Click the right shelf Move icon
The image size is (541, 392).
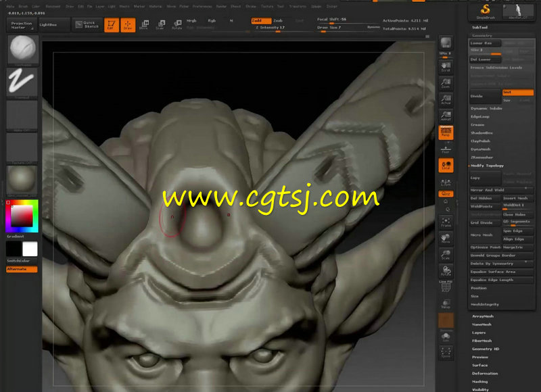click(446, 238)
